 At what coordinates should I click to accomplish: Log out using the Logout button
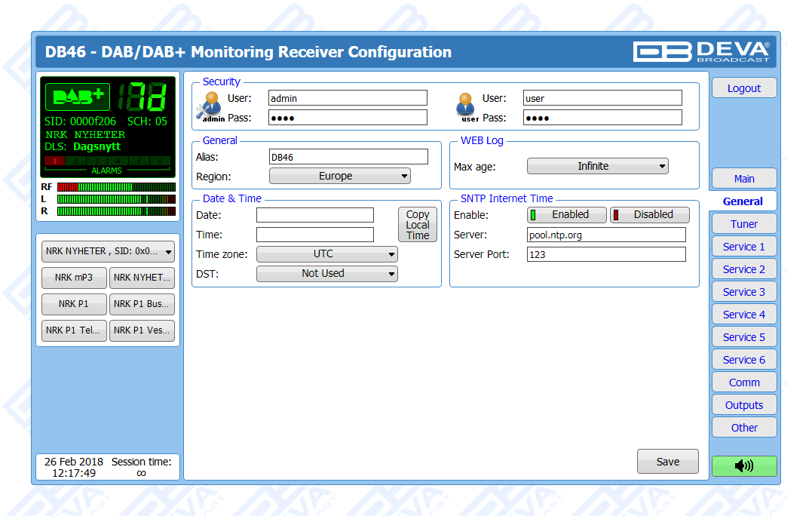pyautogui.click(x=743, y=88)
